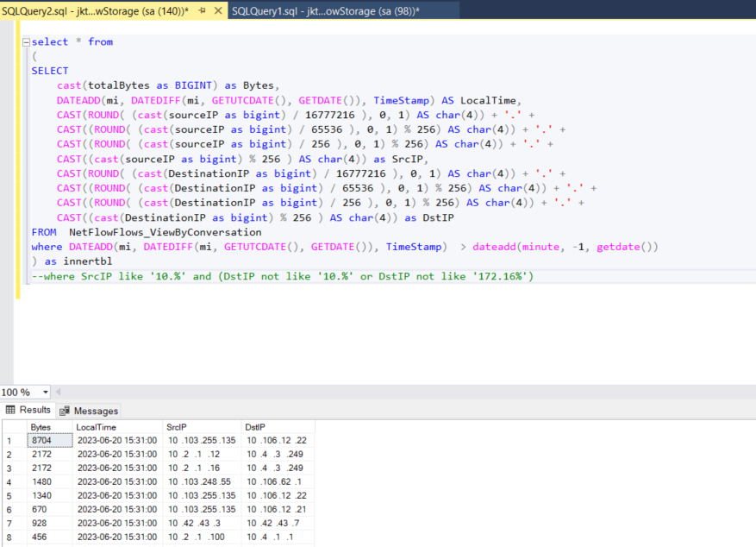Select the LocalTime column header
The width and height of the screenshot is (756, 547).
(x=117, y=427)
